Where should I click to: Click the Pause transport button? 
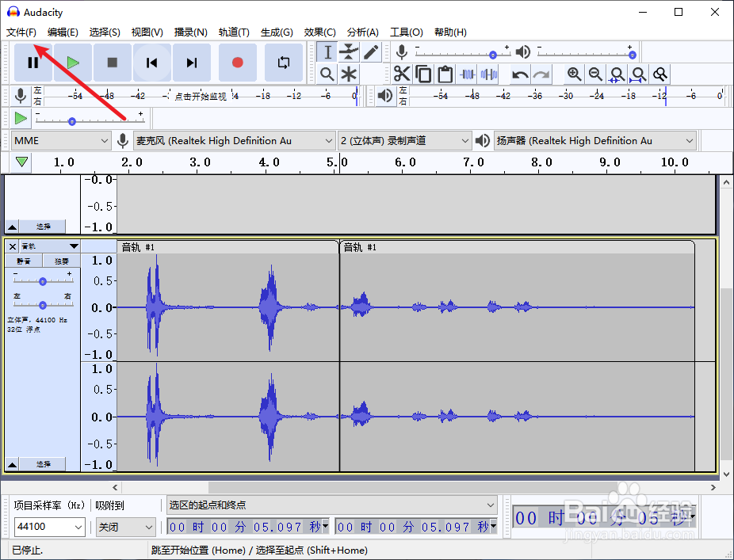(x=32, y=63)
